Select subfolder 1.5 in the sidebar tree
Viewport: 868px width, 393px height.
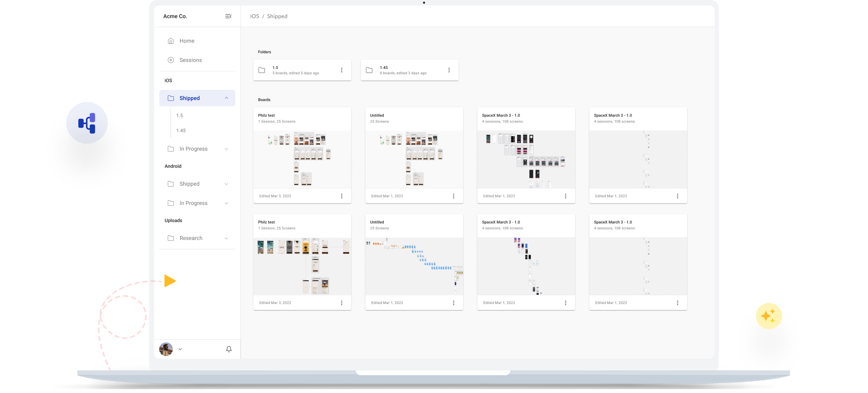pyautogui.click(x=180, y=116)
